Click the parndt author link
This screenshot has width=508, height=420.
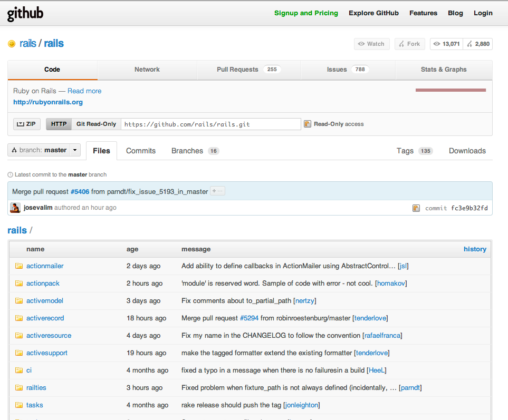point(410,388)
